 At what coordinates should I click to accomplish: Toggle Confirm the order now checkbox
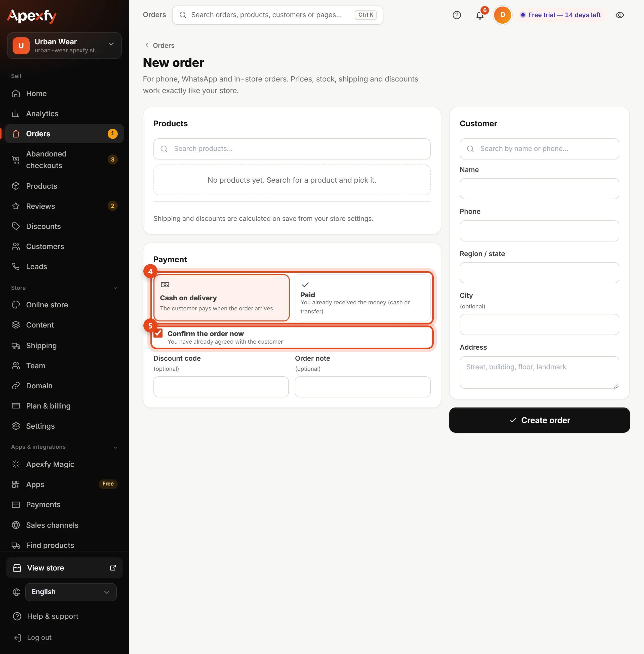click(x=158, y=334)
